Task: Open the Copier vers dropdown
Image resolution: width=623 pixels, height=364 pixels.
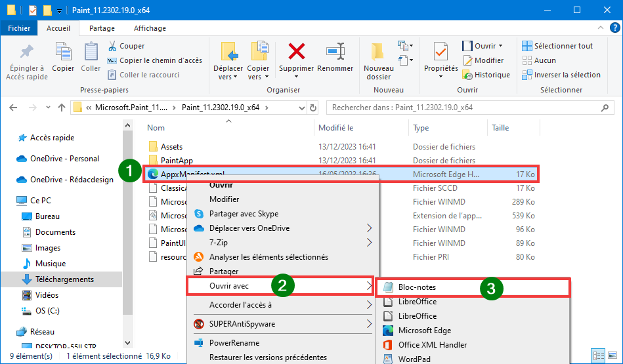Action: click(x=258, y=72)
